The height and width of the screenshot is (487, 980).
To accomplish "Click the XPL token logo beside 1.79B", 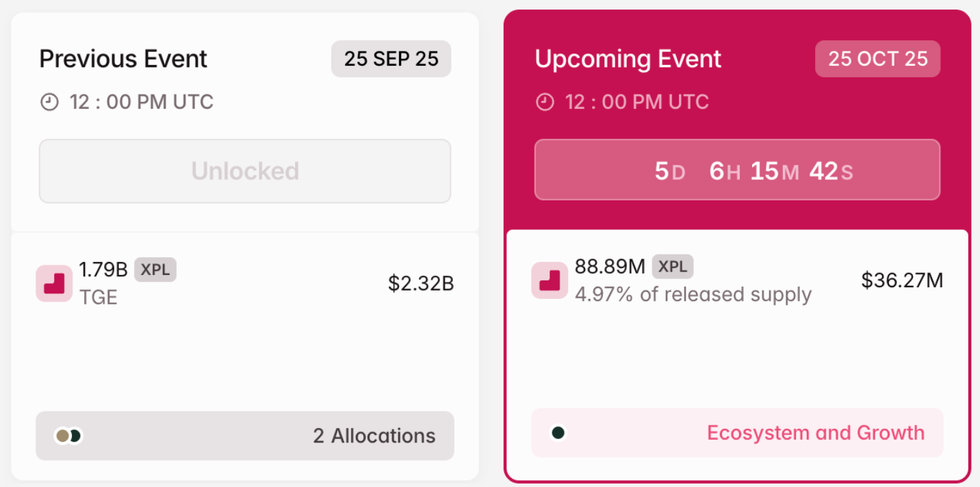I will (x=54, y=283).
